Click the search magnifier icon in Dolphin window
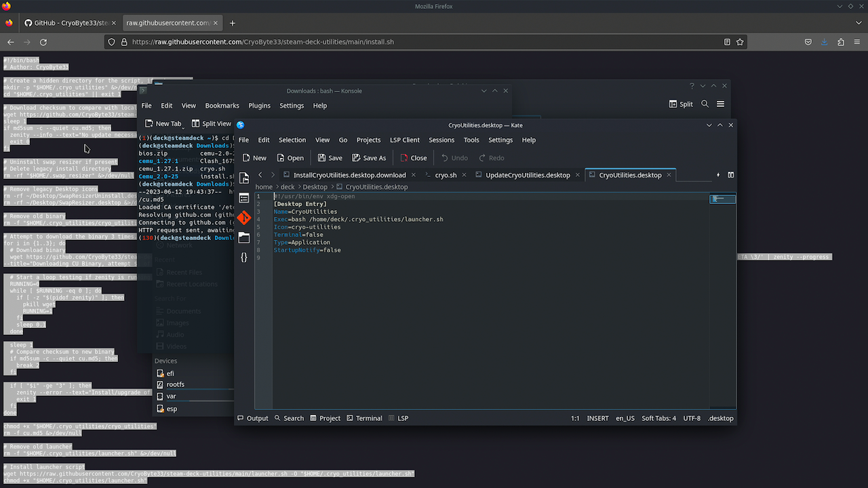Viewport: 868px width, 488px height. [x=705, y=104]
